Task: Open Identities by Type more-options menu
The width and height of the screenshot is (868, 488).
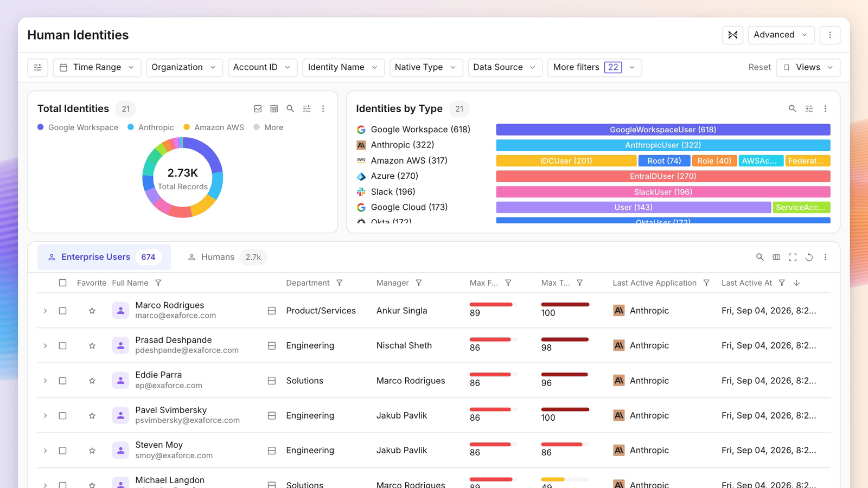Action: 825,108
